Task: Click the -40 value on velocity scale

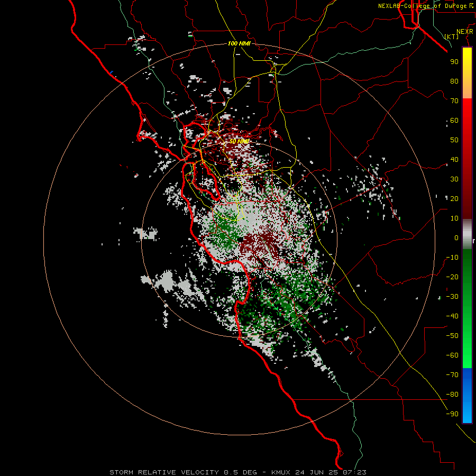Action: click(452, 316)
